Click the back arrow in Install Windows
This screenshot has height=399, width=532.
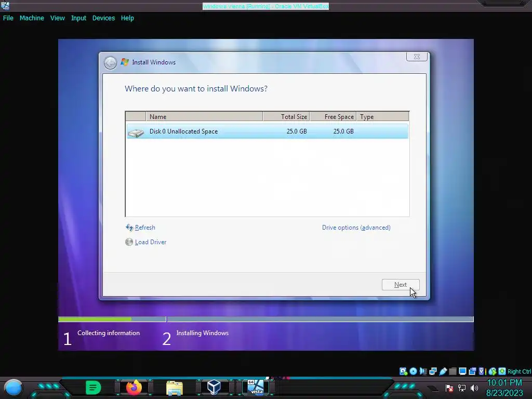pyautogui.click(x=110, y=63)
